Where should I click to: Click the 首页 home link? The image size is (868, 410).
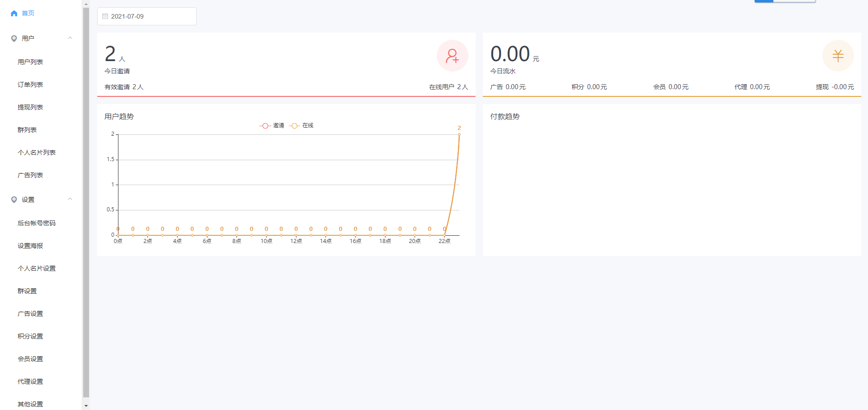pyautogui.click(x=28, y=14)
